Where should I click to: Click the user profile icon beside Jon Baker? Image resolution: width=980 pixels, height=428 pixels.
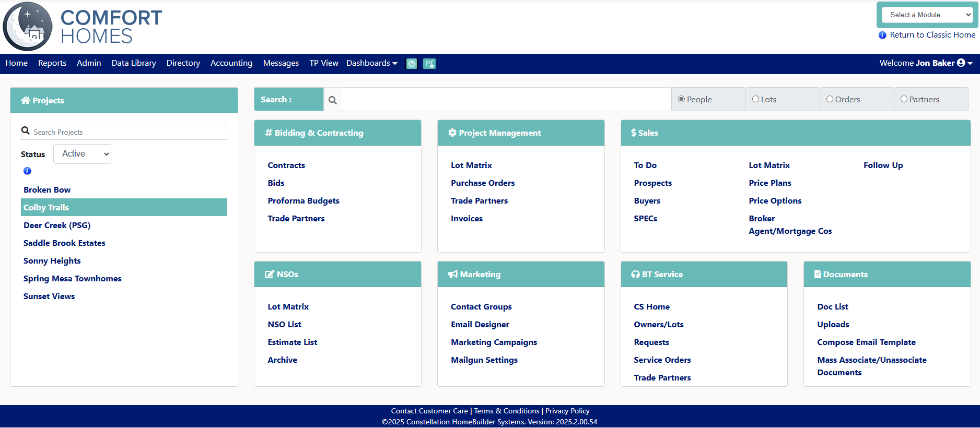pyautogui.click(x=961, y=63)
